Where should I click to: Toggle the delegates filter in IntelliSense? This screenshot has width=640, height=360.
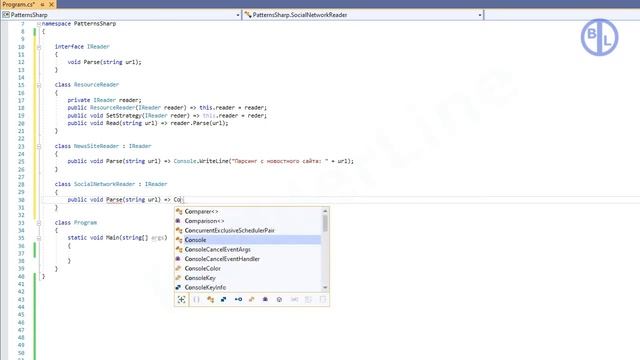265,300
